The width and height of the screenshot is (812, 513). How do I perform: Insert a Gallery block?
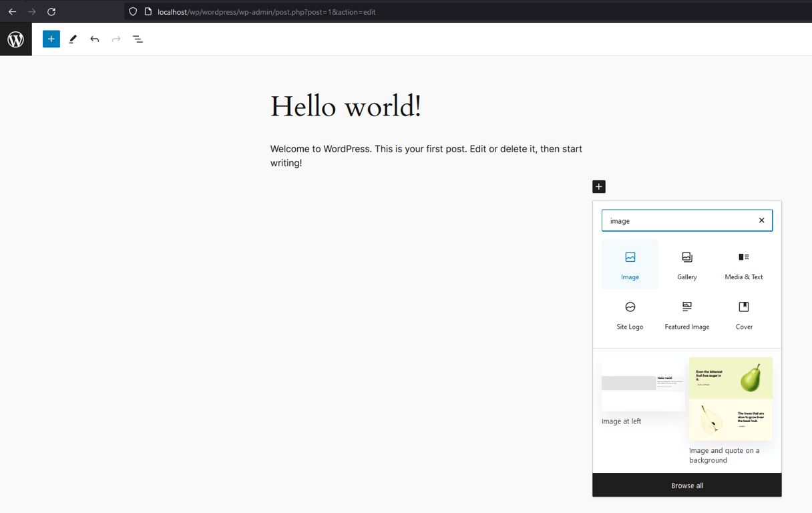686,264
